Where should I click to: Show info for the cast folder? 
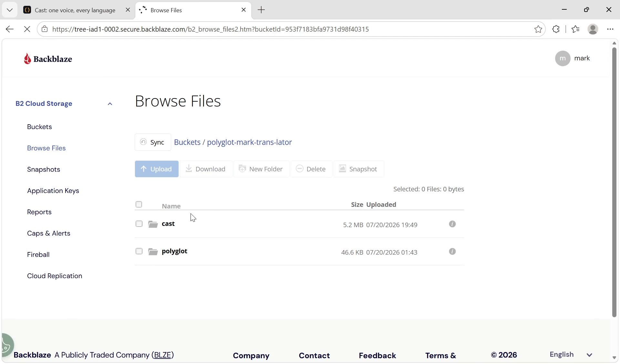452,224
